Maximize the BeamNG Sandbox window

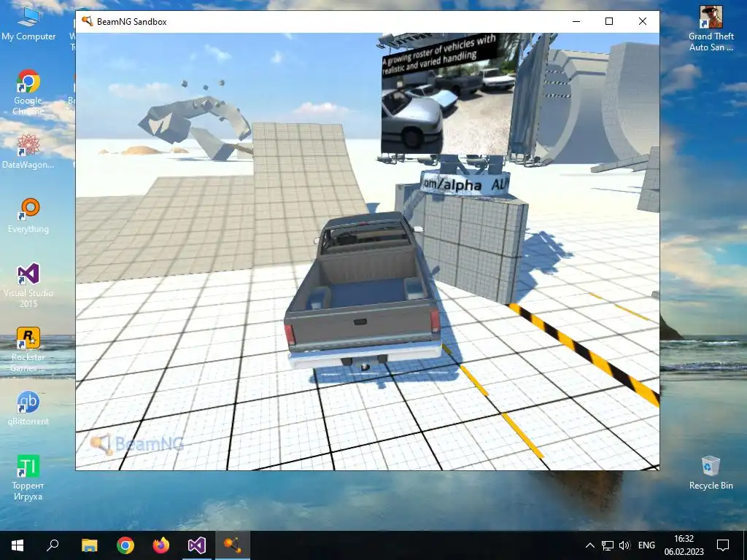(x=609, y=21)
